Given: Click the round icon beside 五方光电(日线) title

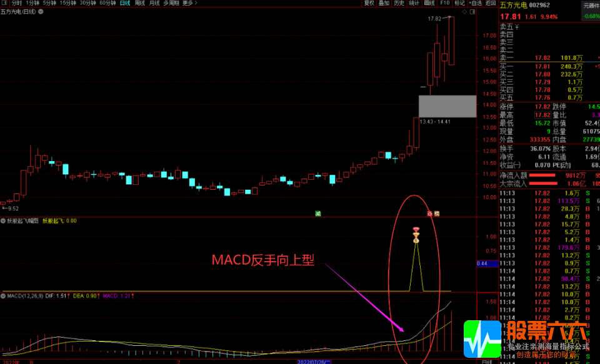Looking at the screenshot, I should click(39, 12).
